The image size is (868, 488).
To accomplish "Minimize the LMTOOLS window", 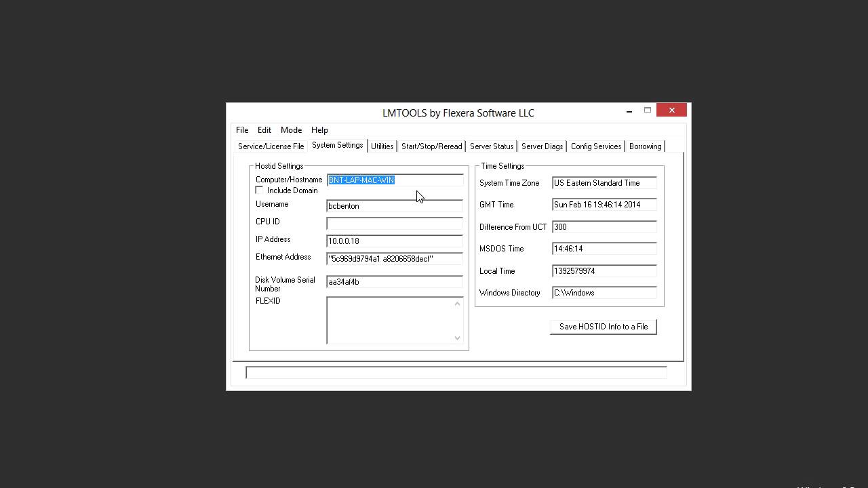I will tap(629, 111).
